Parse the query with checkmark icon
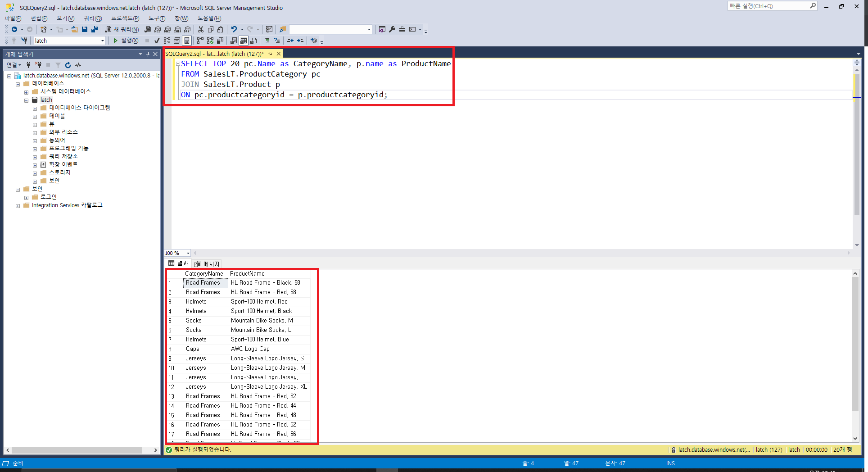868x472 pixels. (157, 41)
